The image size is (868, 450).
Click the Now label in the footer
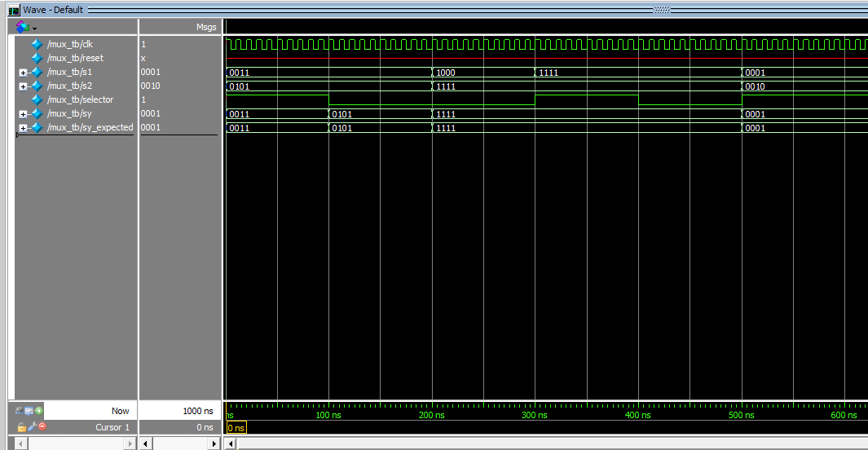tap(120, 411)
